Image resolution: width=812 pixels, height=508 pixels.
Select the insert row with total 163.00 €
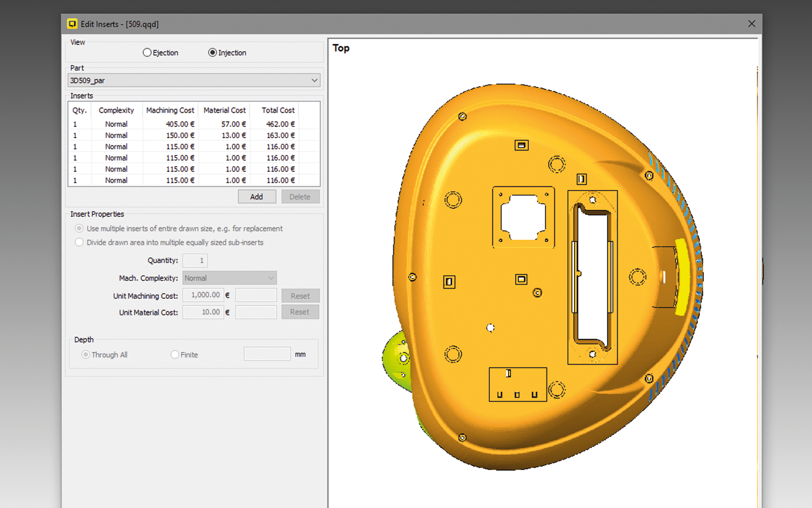pos(194,135)
